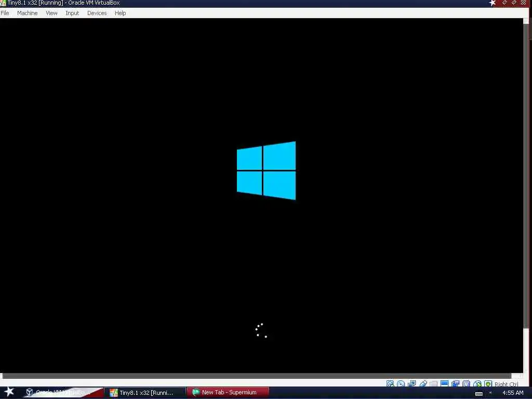Click the keyboard tray icon
Image resolution: width=532 pixels, height=399 pixels.
point(478,393)
